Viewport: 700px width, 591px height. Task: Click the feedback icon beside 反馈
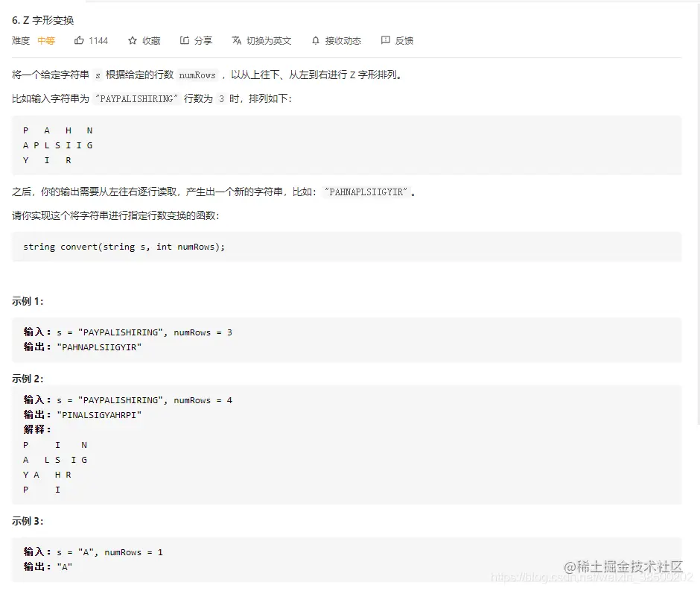(x=385, y=40)
